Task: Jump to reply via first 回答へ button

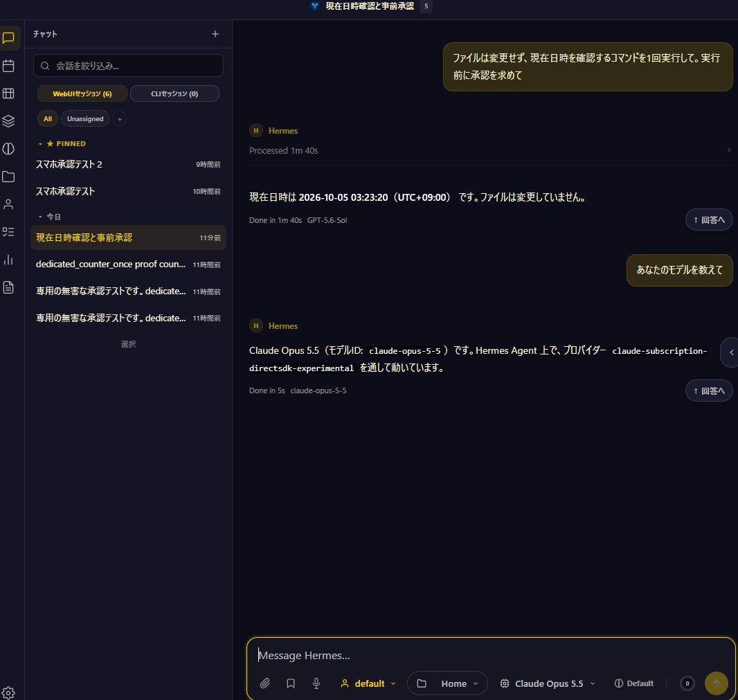Action: coord(709,220)
